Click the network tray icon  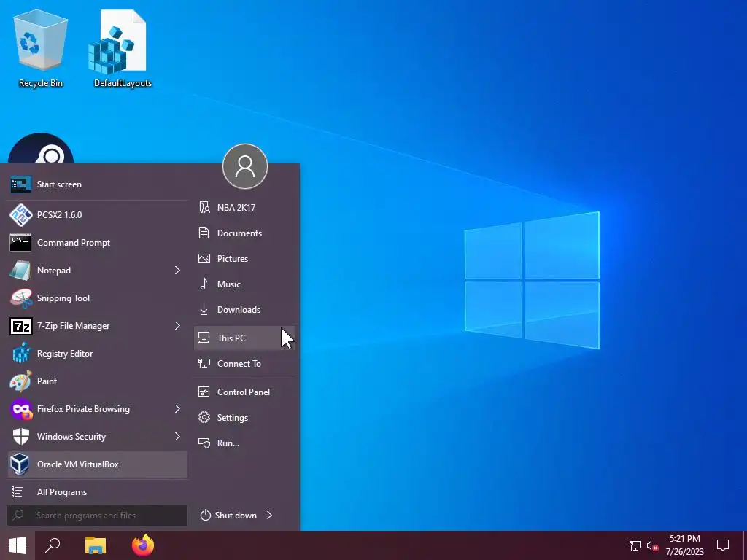tap(635, 545)
